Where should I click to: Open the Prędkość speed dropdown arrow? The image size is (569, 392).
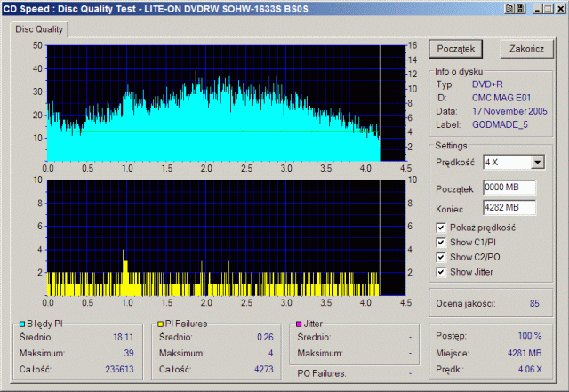point(538,162)
